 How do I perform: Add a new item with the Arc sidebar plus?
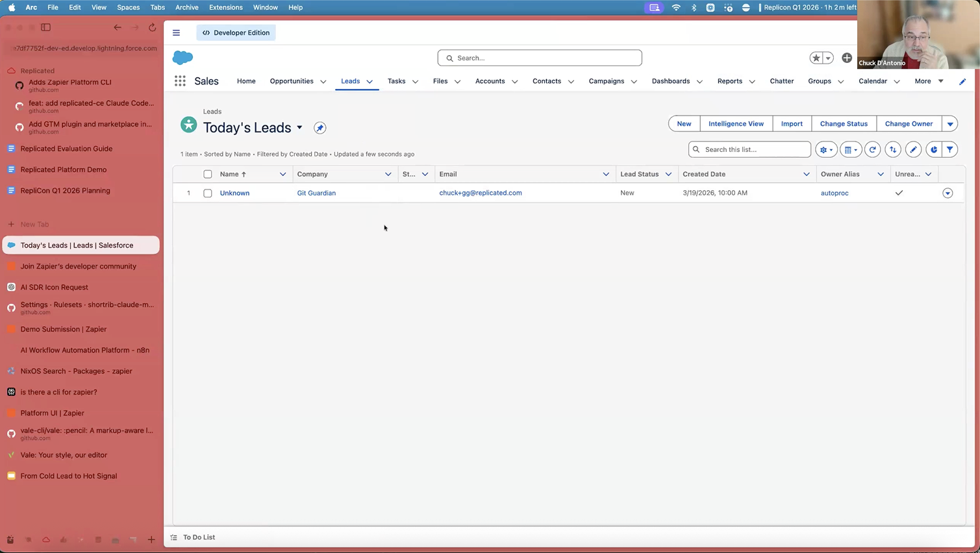(x=151, y=539)
